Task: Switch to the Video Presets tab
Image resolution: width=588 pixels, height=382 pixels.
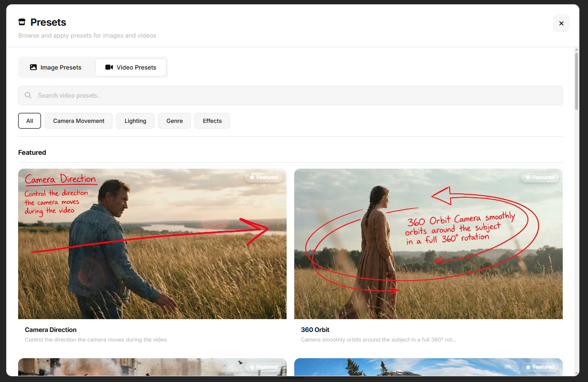Action: click(x=131, y=67)
